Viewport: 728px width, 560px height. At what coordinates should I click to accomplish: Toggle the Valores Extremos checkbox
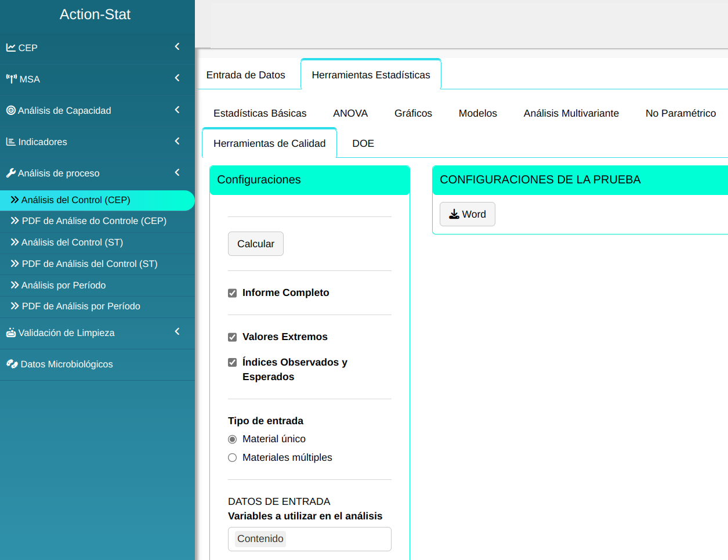pos(233,337)
